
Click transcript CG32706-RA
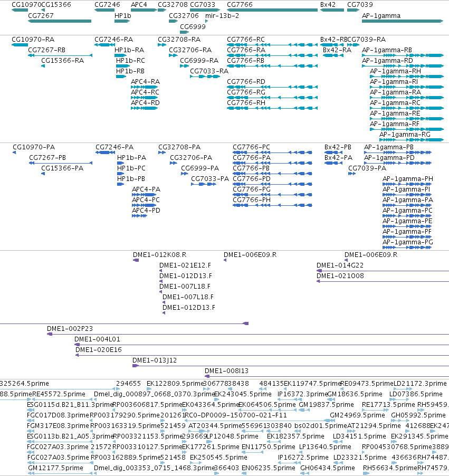coord(190,50)
